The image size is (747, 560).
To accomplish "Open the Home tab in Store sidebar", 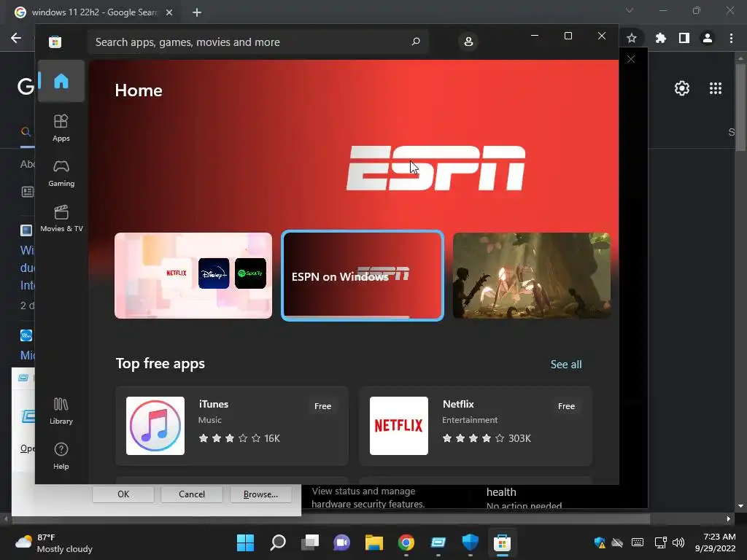I will coord(61,81).
